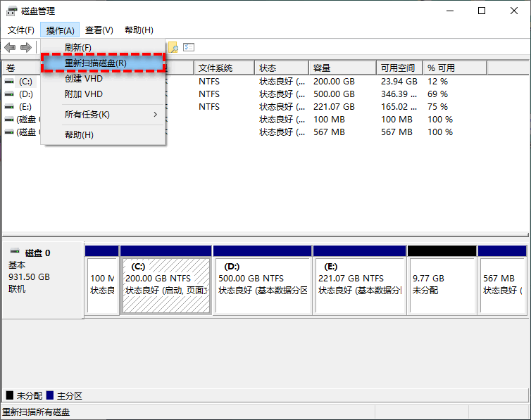Click the 23.94 GB free space cell
Screen dimensions: 531x420
coord(399,82)
